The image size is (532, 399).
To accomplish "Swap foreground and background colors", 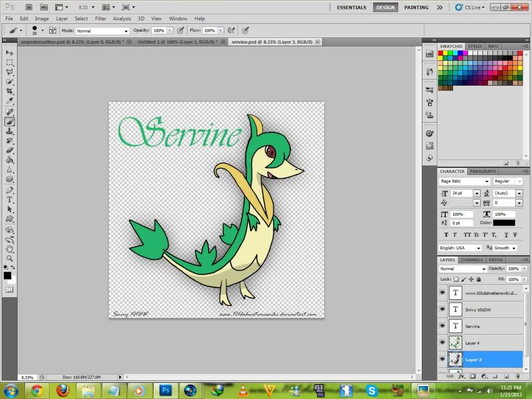I will pyautogui.click(x=13, y=268).
